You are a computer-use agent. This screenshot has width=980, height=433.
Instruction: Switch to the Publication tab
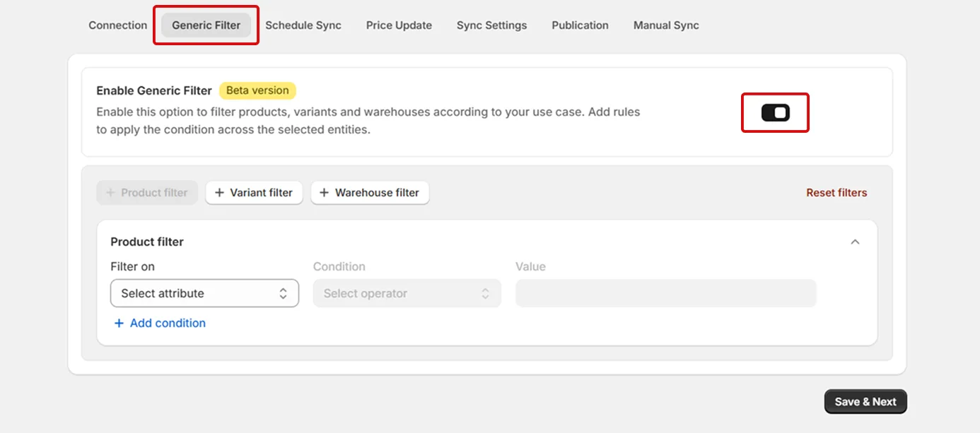[580, 25]
